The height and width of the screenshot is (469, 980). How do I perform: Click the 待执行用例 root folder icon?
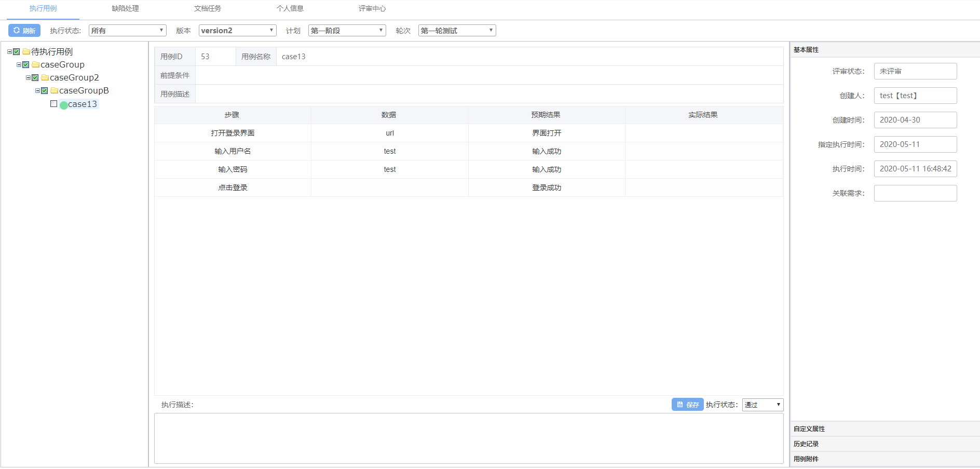26,52
